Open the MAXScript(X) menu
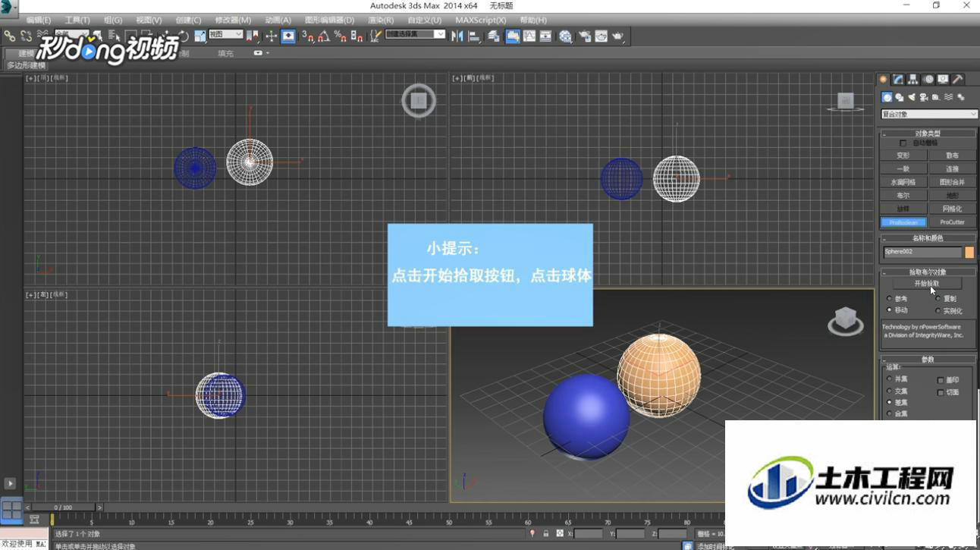 (x=480, y=20)
